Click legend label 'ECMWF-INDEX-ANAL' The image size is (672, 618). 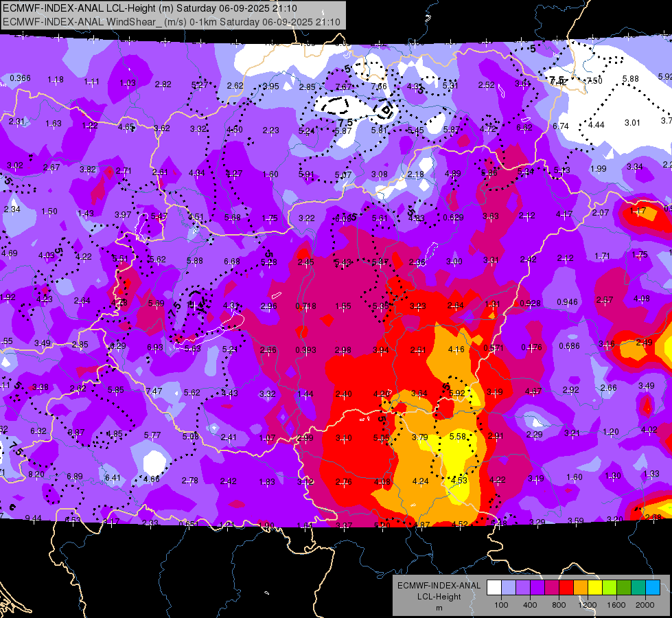click(439, 586)
